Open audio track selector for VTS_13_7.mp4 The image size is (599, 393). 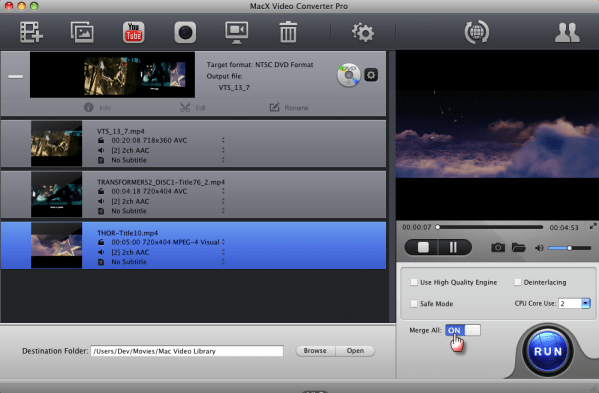pyautogui.click(x=223, y=150)
